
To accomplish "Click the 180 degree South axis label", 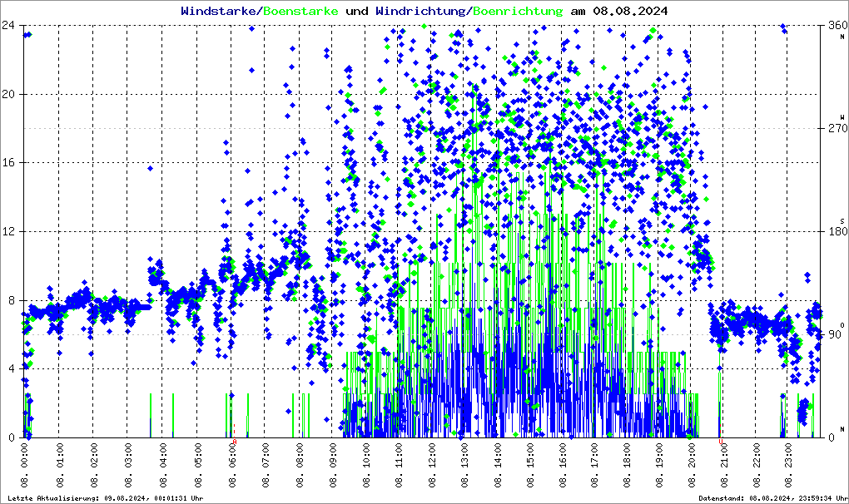I will [x=834, y=232].
